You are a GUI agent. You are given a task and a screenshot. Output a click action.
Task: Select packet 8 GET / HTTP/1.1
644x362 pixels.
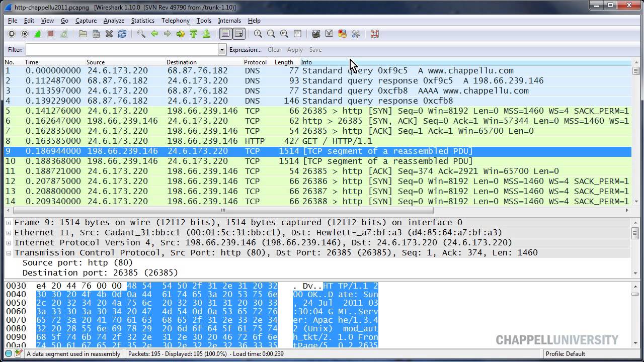[x=318, y=141]
